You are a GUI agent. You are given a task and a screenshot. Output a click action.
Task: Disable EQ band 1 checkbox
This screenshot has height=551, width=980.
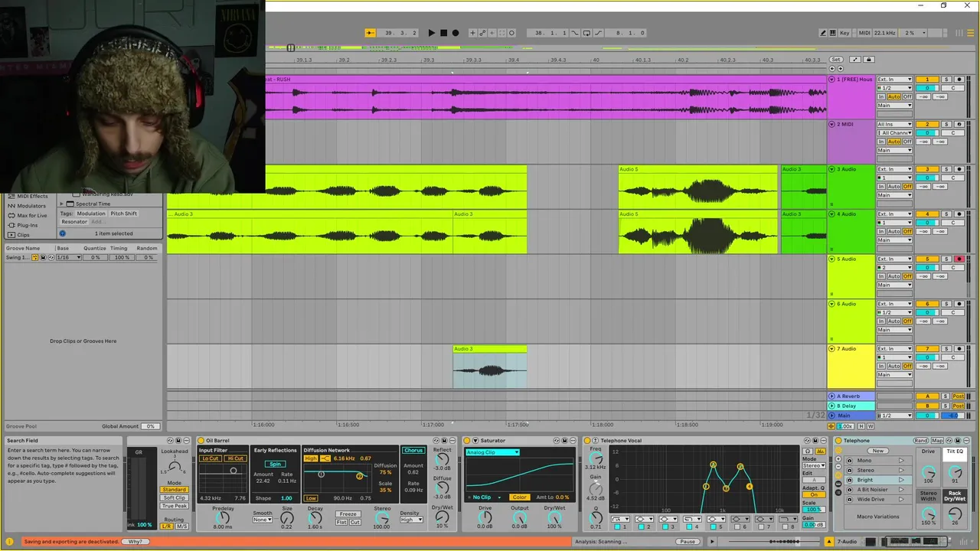pyautogui.click(x=617, y=527)
